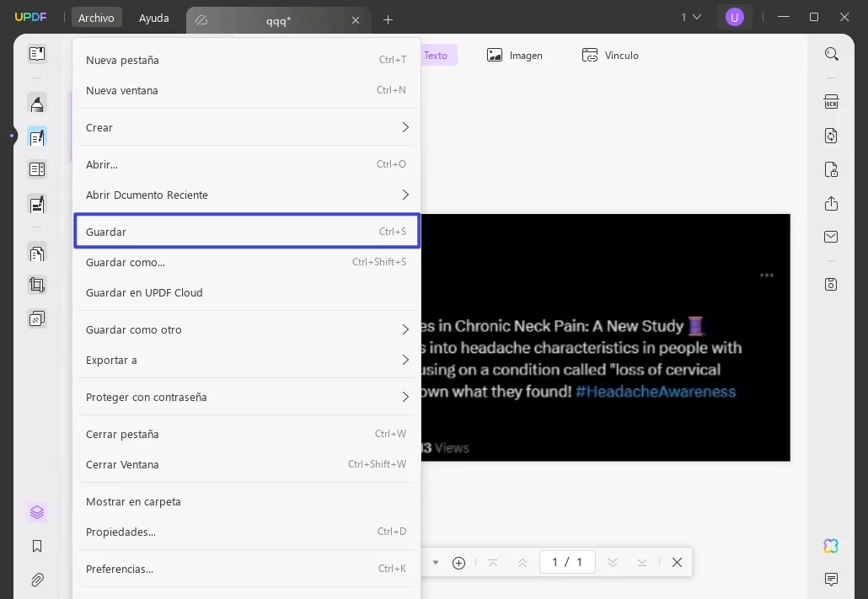Open the Bookmarks panel icon

point(37,547)
